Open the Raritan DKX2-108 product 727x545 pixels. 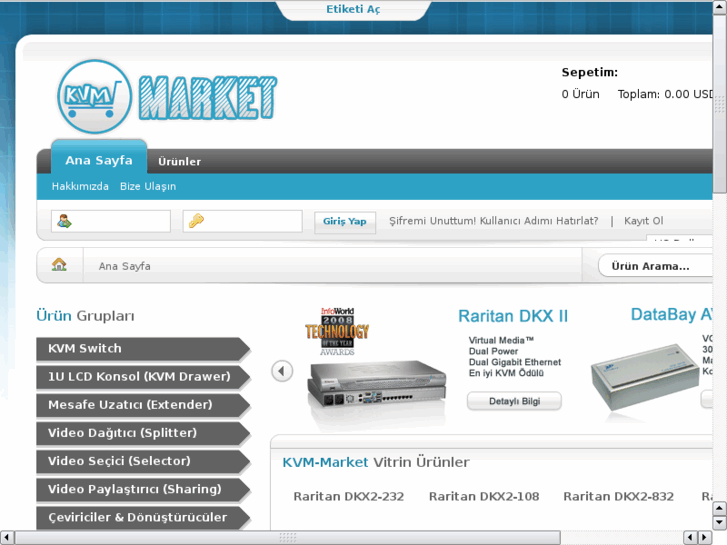click(x=484, y=497)
